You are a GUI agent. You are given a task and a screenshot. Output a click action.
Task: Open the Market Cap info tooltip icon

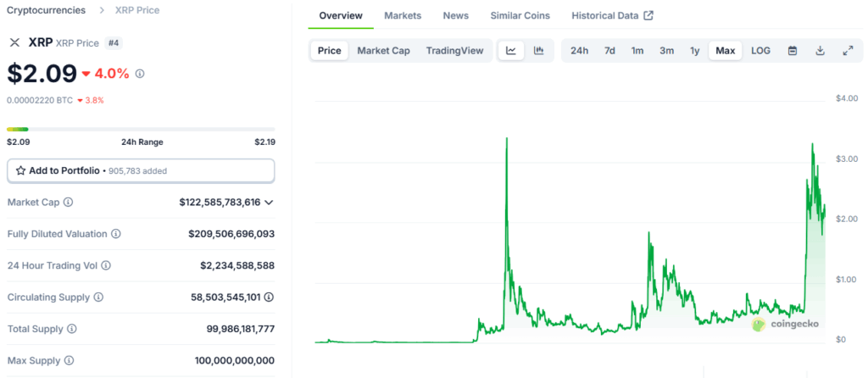(x=68, y=203)
